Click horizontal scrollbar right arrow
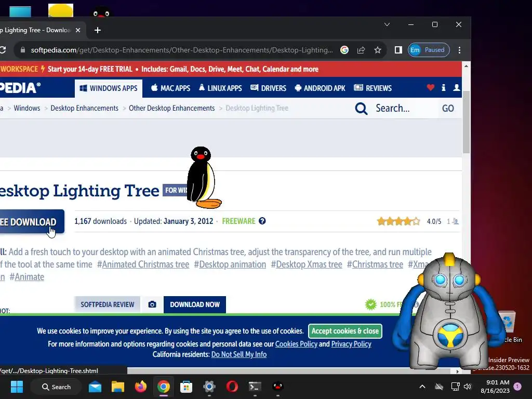 (x=458, y=371)
